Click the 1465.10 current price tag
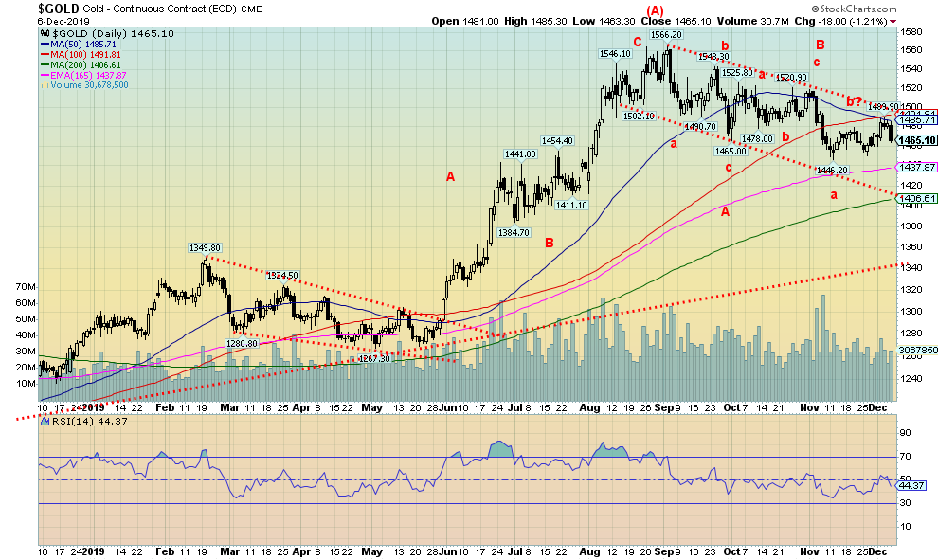Viewport: 938px width, 560px height. click(915, 140)
